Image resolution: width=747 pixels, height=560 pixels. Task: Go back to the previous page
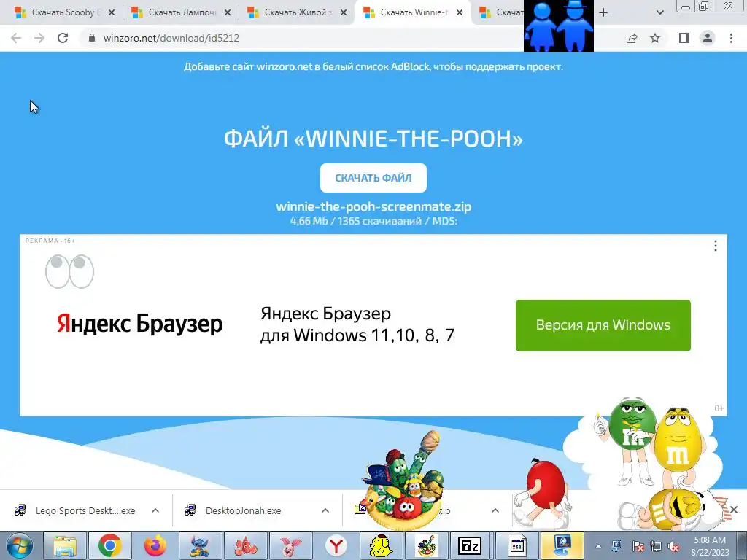coord(16,38)
